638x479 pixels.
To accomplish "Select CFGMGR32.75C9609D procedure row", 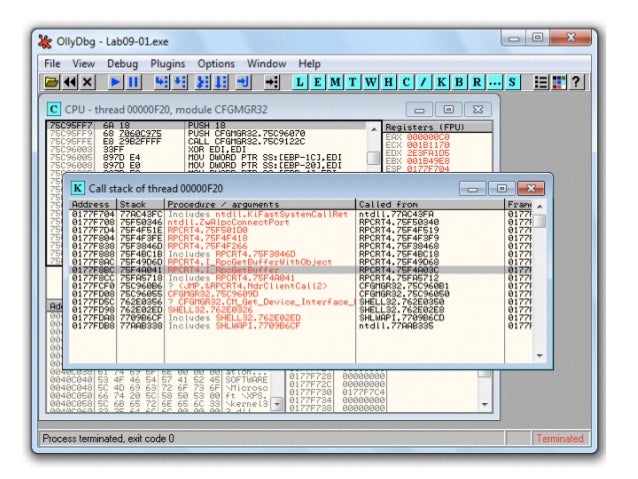I will 301,294.
